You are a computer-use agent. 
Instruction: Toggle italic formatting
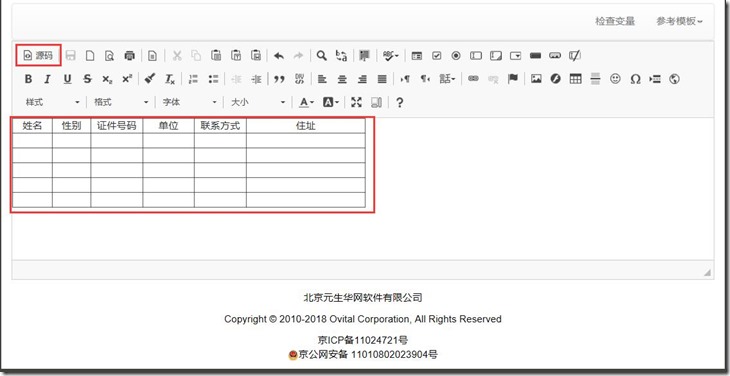(x=47, y=79)
